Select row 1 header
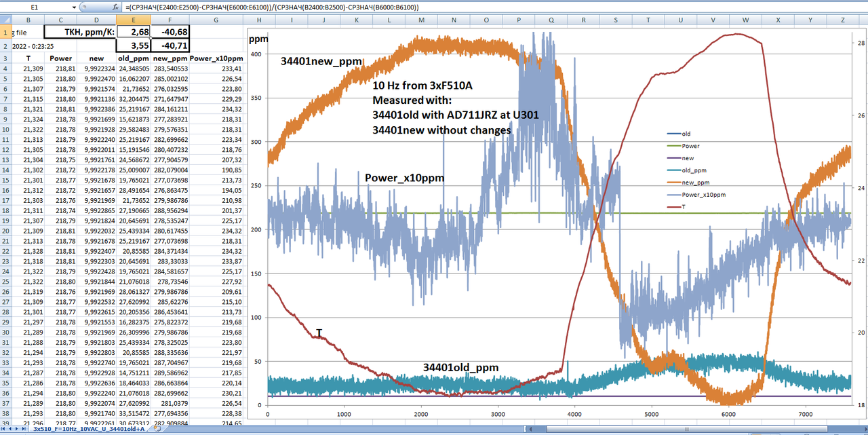This screenshot has height=435, width=868. (6, 32)
